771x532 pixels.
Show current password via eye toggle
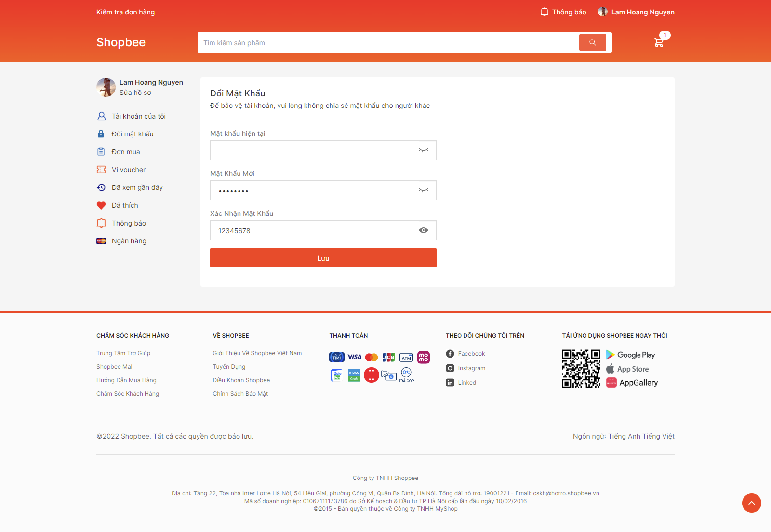(x=424, y=150)
